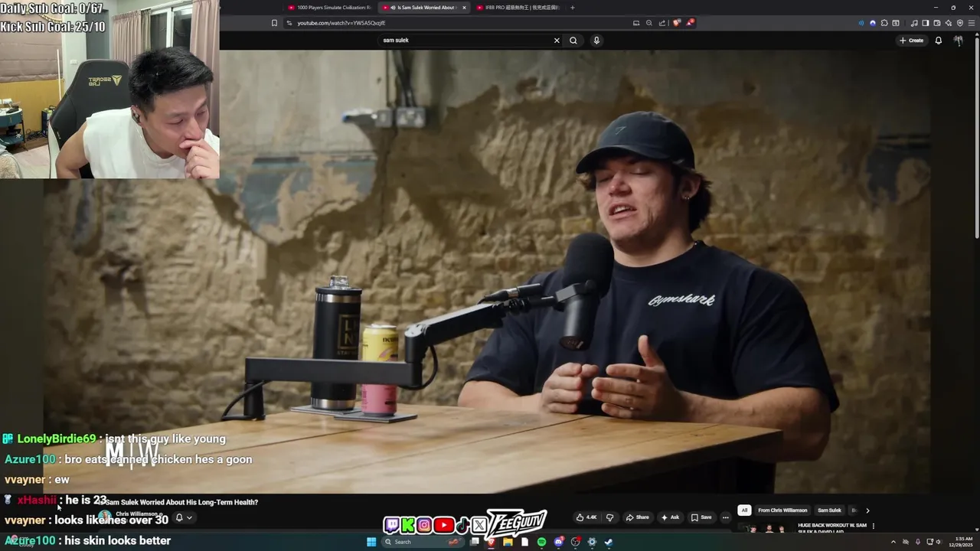The width and height of the screenshot is (980, 551).
Task: Open Steam from the taskbar
Action: [609, 542]
